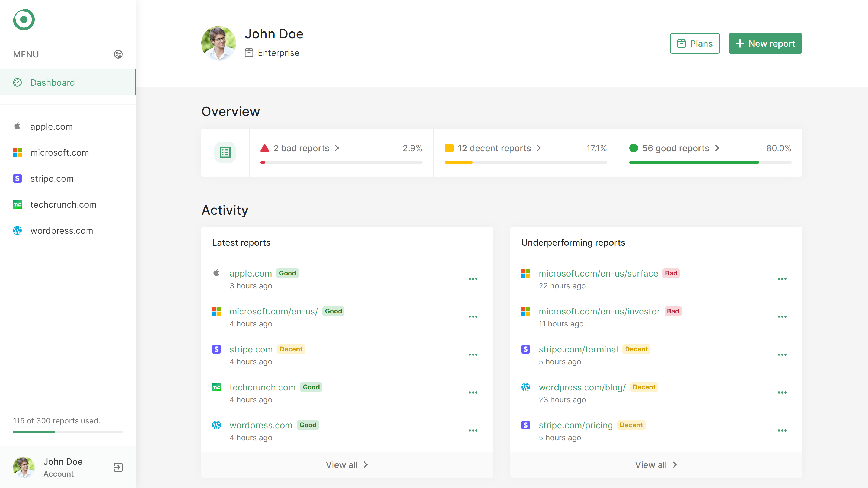Click the overview reports list icon

tap(225, 153)
